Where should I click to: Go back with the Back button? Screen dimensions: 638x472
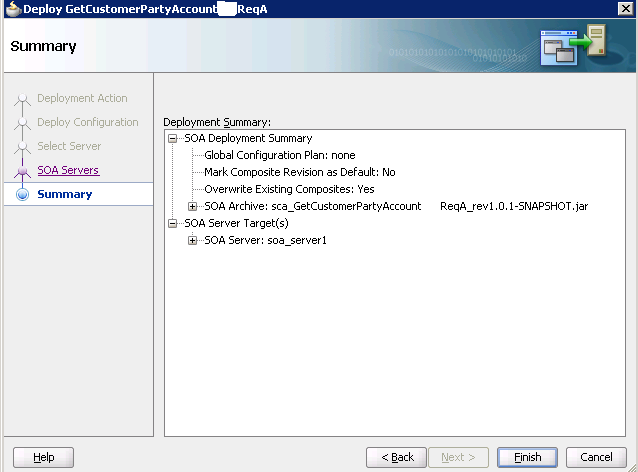pos(396,457)
